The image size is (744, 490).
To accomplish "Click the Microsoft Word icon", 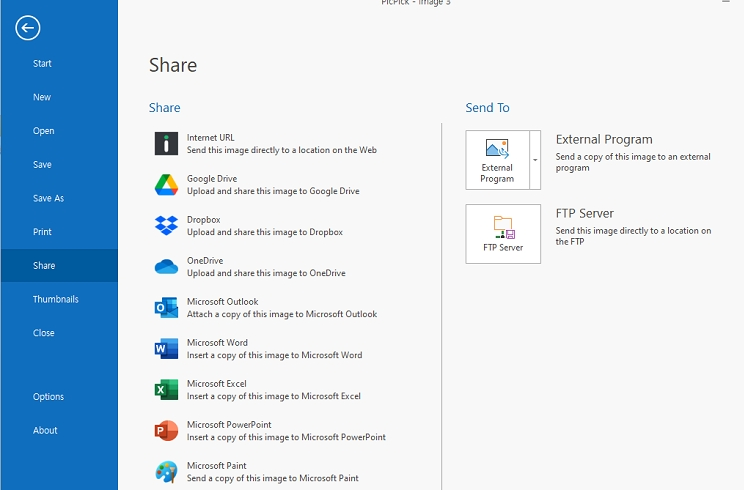I will tap(167, 349).
